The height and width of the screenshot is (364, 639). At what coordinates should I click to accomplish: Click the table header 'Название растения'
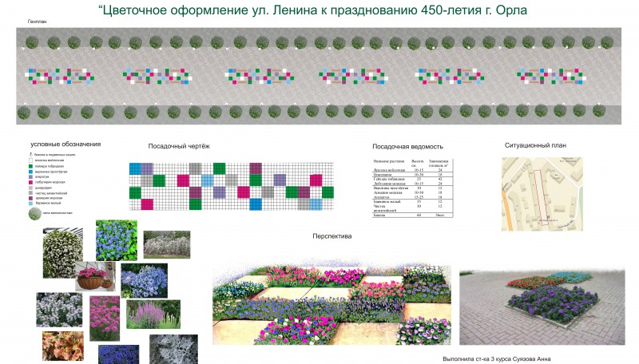pos(389,161)
